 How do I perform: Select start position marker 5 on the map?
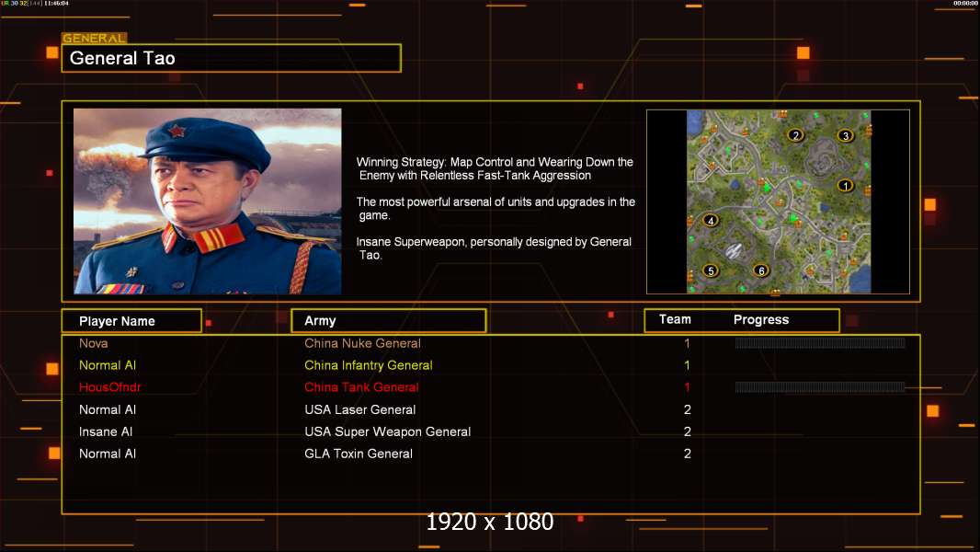(711, 270)
